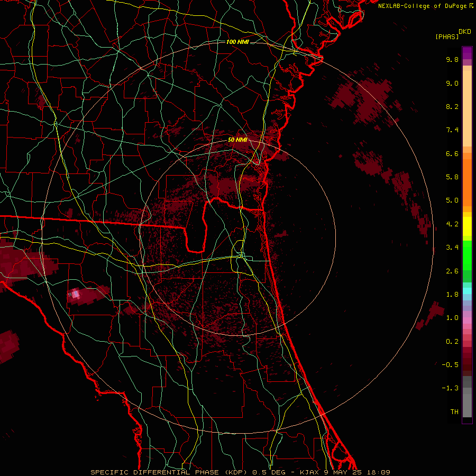Click the 9.0 scale value
The height and width of the screenshot is (476, 476).
pyautogui.click(x=452, y=83)
